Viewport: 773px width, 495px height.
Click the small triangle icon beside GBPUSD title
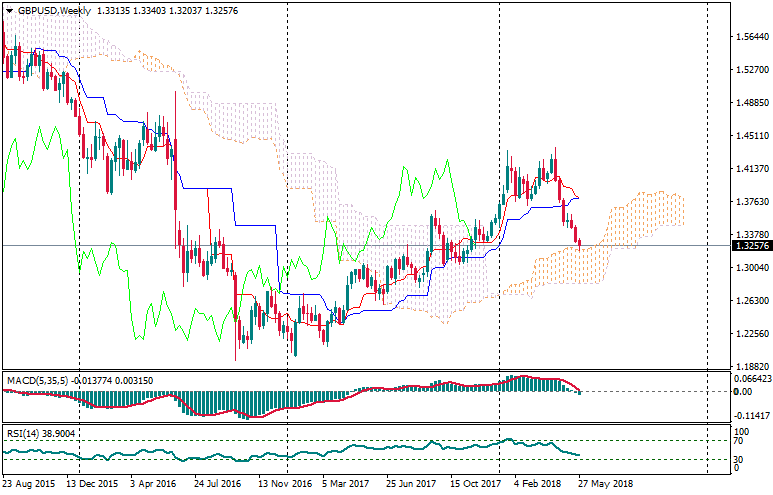(x=8, y=10)
